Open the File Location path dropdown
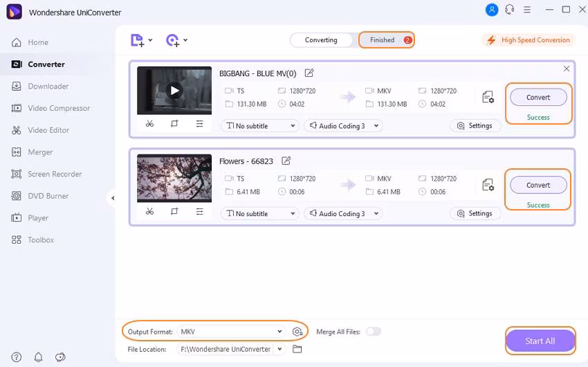The width and height of the screenshot is (588, 367). [279, 349]
